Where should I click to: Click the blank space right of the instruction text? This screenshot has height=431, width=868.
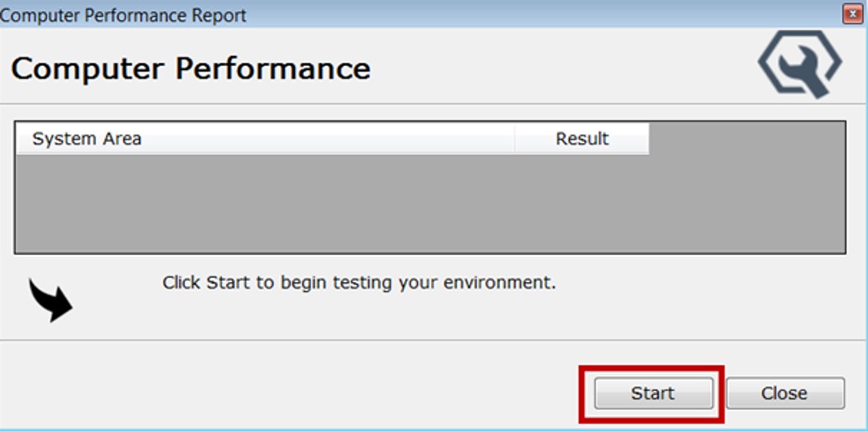point(700,284)
